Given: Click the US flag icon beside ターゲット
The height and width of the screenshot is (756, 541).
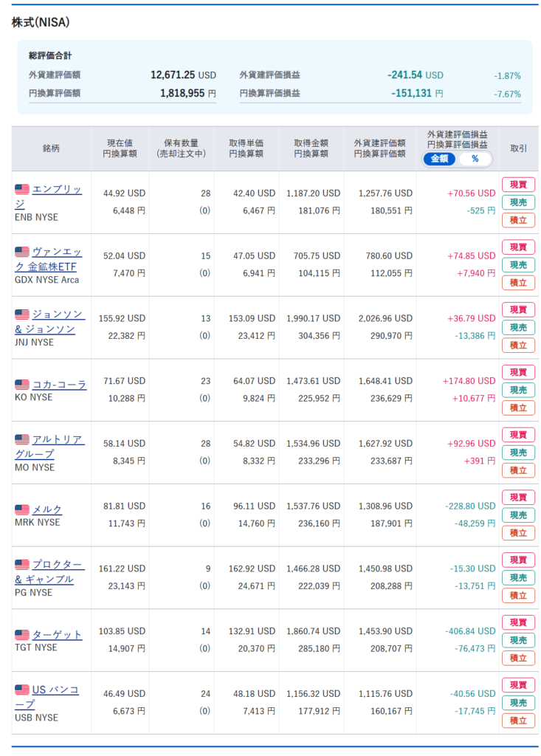Looking at the screenshot, I should [x=22, y=634].
